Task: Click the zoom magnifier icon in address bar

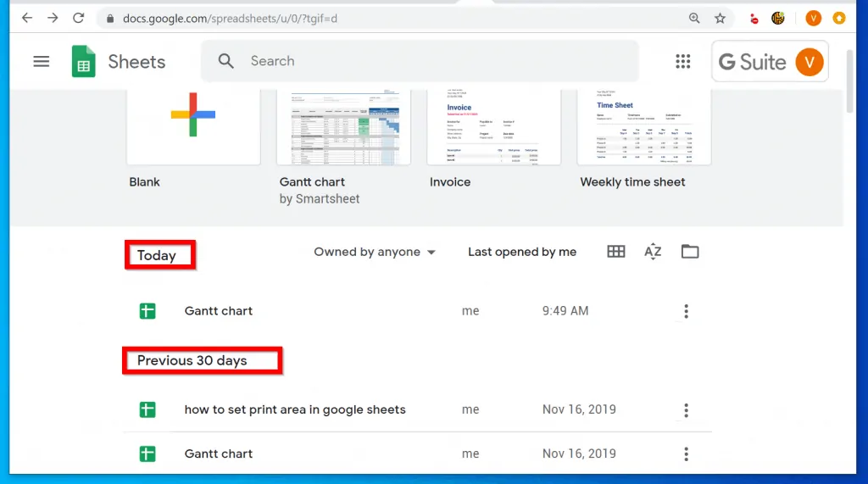Action: (694, 19)
